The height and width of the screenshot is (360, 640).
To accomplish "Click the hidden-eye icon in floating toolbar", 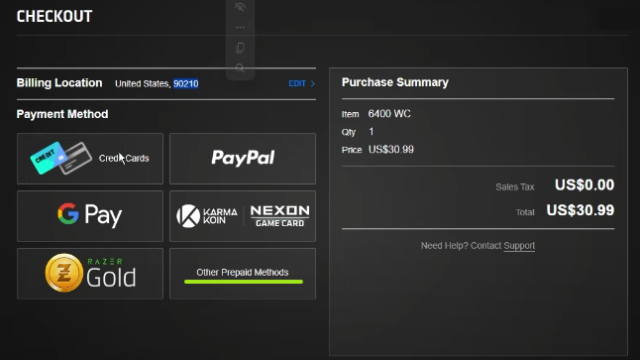I will [240, 7].
